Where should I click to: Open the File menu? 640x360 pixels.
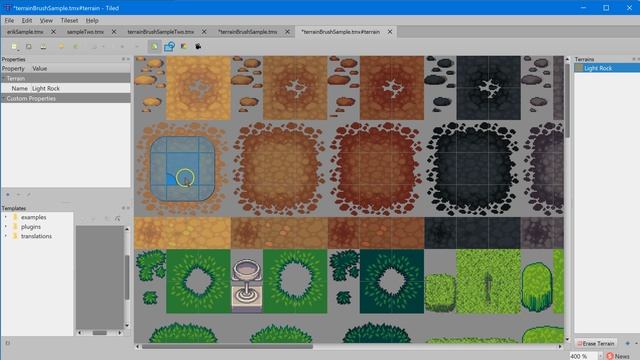point(9,20)
